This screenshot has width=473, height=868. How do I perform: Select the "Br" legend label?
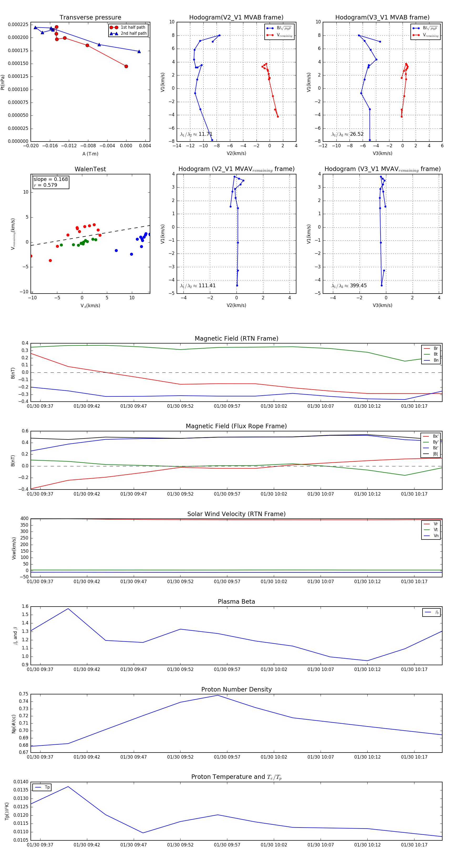tap(436, 349)
